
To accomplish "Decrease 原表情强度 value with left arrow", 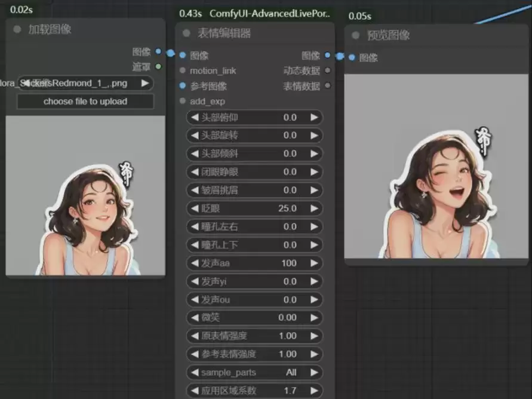I will coord(195,336).
